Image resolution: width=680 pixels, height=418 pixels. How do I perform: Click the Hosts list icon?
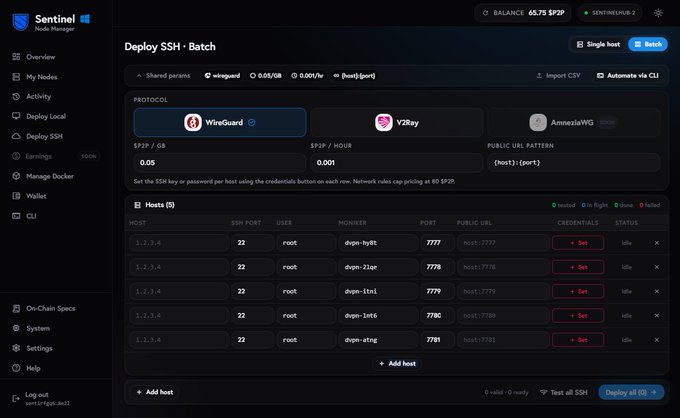[x=137, y=205]
